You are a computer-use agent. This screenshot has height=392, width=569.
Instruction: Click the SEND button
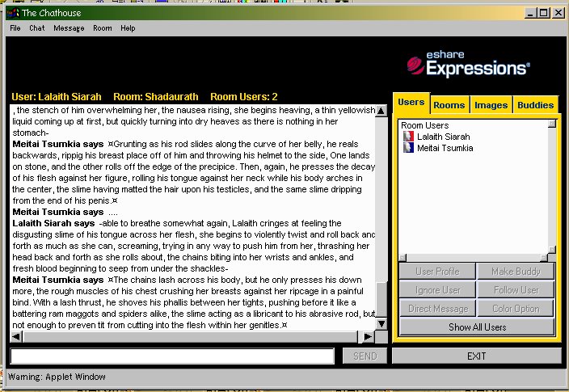coord(365,356)
